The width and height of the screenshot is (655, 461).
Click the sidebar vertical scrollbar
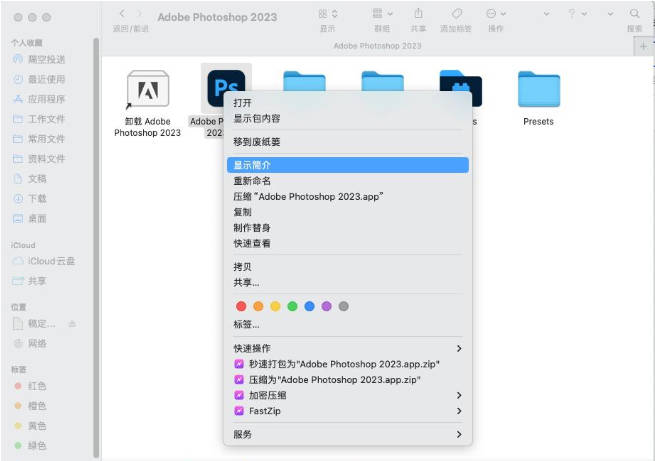coord(96,248)
